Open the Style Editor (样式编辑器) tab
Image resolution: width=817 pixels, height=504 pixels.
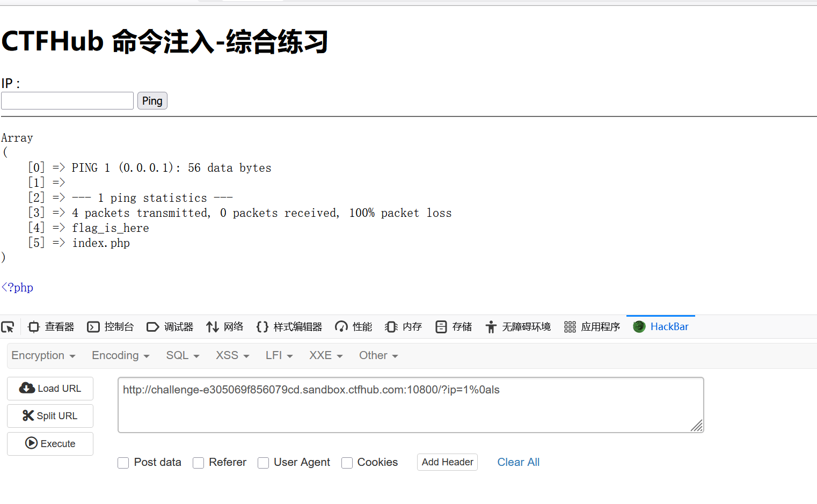tap(289, 327)
